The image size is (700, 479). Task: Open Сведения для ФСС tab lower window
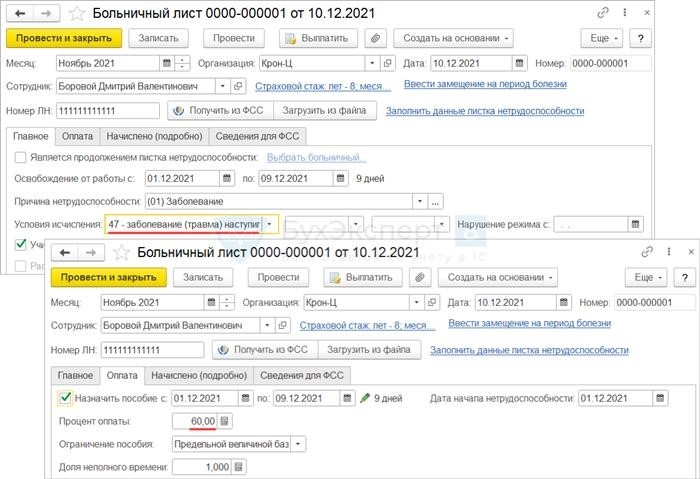point(302,375)
